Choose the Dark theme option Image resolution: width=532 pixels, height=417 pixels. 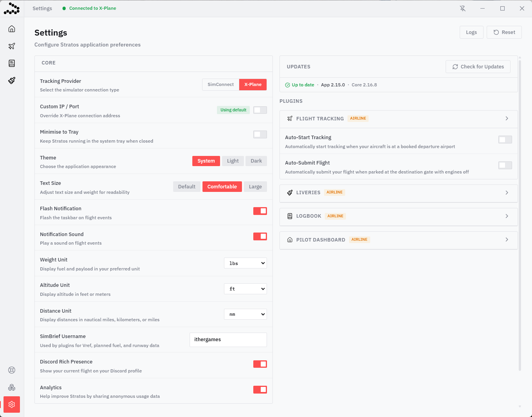(256, 161)
